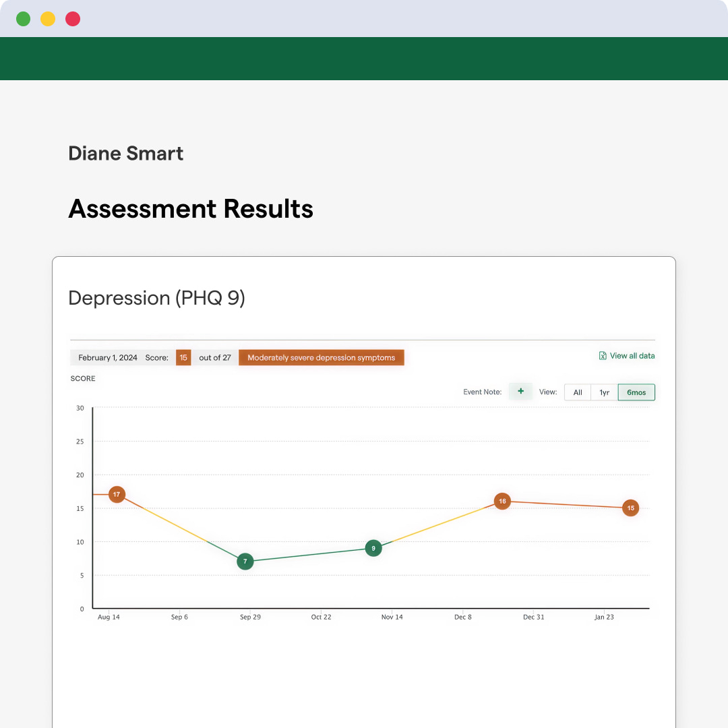Click the Sep 29 x-axis label
This screenshot has height=728, width=728.
[250, 617]
